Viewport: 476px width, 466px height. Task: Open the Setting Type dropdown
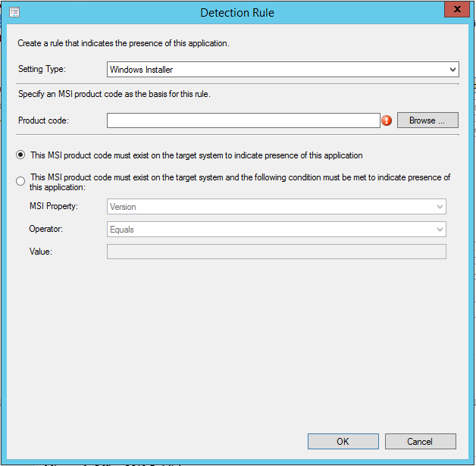click(x=283, y=70)
